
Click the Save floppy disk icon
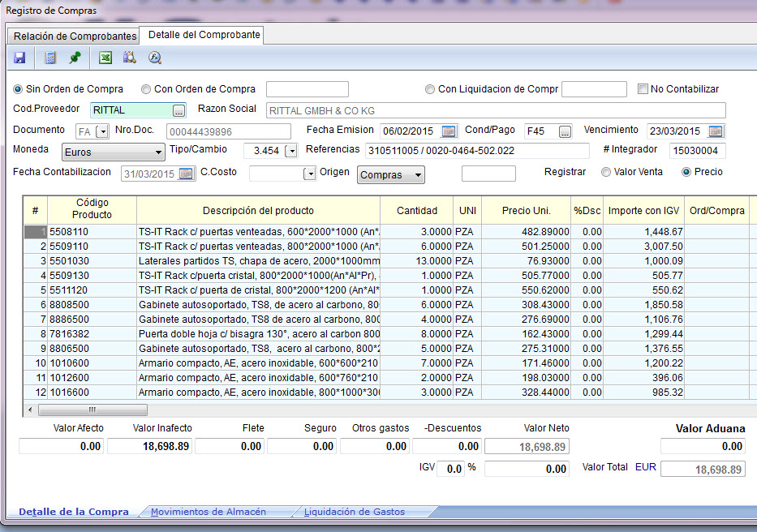click(x=19, y=58)
